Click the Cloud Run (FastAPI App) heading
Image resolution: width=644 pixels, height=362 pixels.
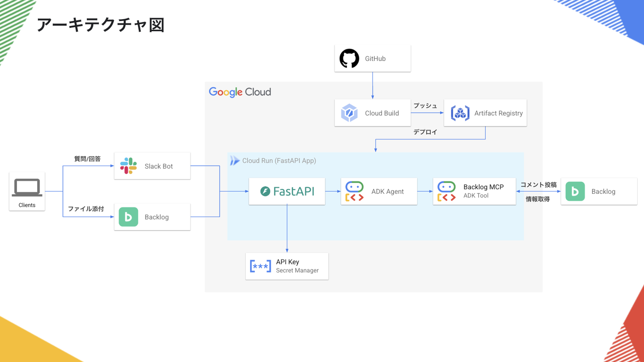(x=279, y=161)
